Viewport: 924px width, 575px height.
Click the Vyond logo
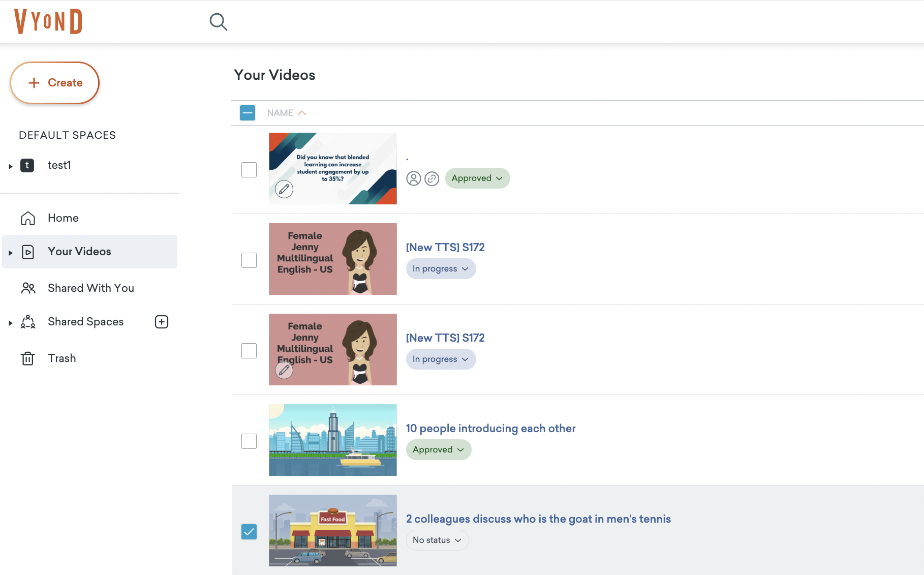click(48, 21)
